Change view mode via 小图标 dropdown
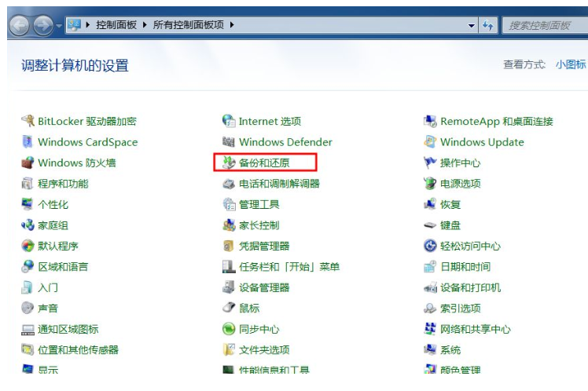This screenshot has width=588, height=391. coord(571,64)
